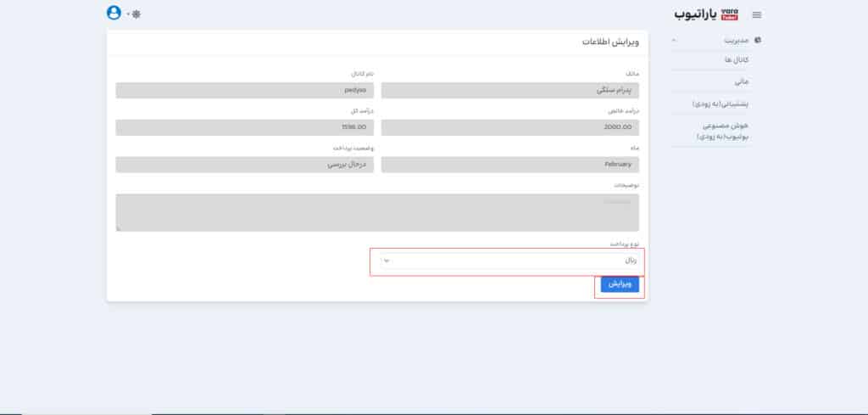Click the مدیریت section icon in sidebar
The image size is (868, 415).
758,40
